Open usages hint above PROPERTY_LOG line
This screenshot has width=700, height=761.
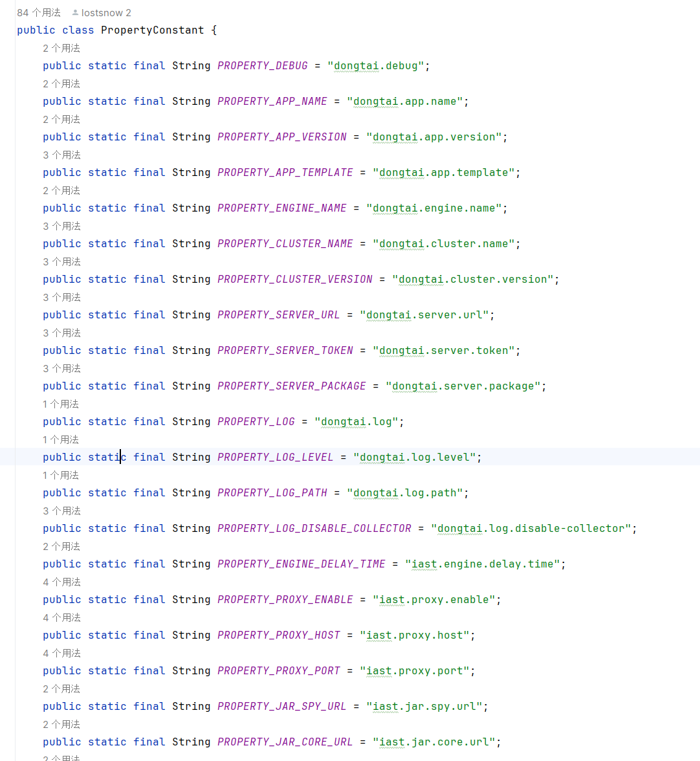point(60,404)
